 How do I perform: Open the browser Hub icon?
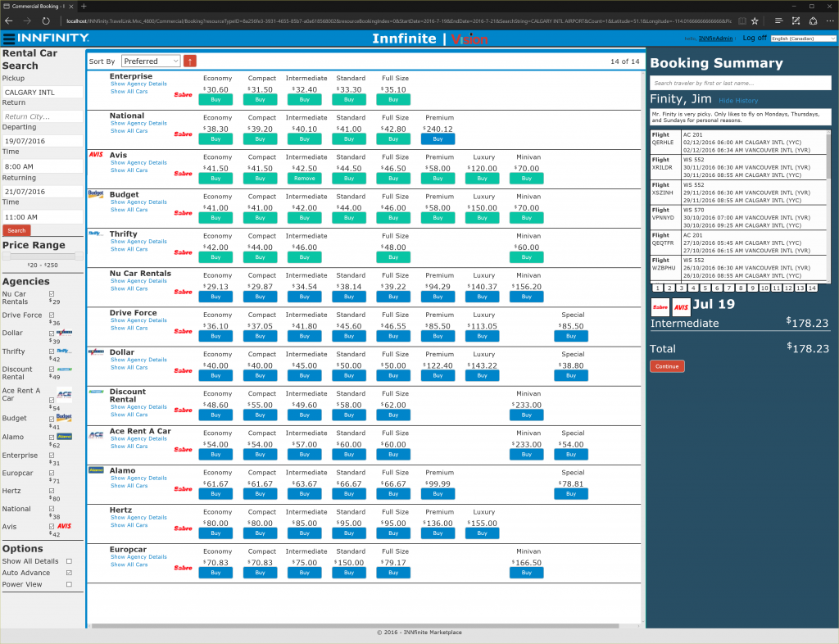[778, 20]
